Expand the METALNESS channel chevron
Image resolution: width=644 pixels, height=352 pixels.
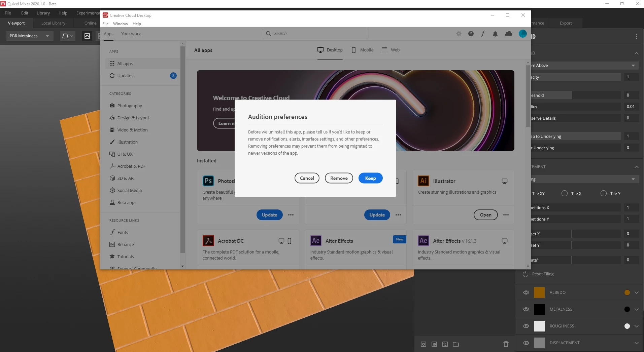[636, 309]
